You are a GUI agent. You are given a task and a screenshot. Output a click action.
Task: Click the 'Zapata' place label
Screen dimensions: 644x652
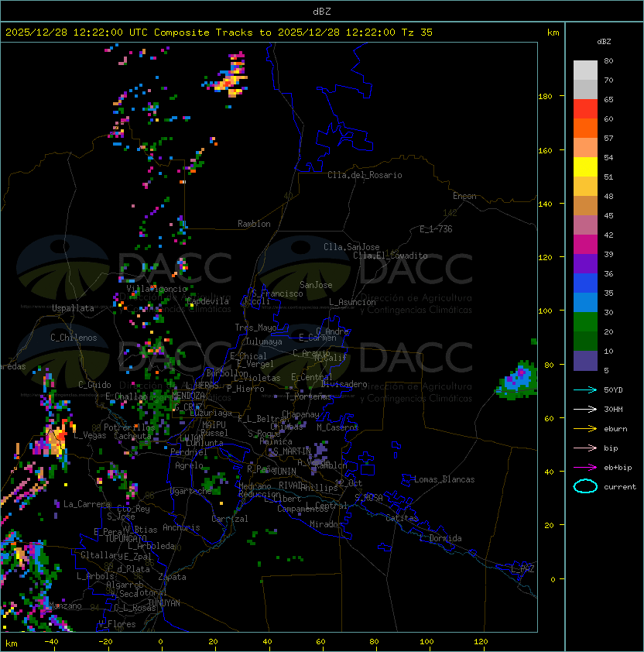pyautogui.click(x=172, y=577)
